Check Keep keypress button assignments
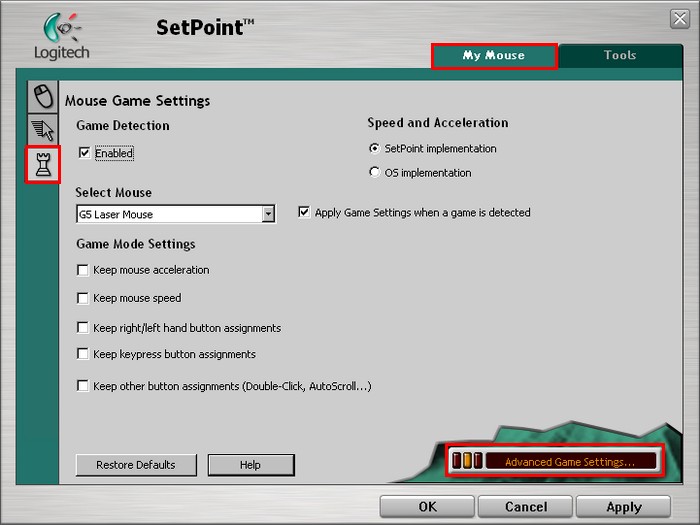The image size is (700, 525). [83, 354]
